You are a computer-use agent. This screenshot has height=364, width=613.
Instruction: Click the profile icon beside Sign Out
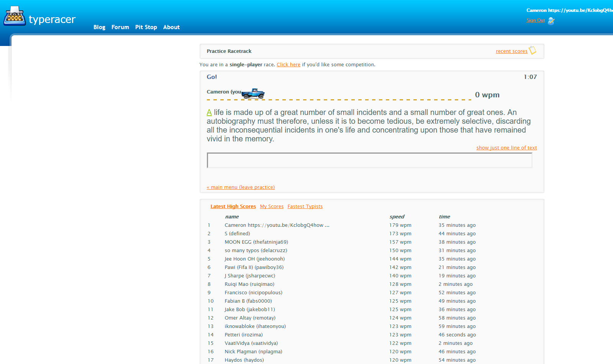551,21
